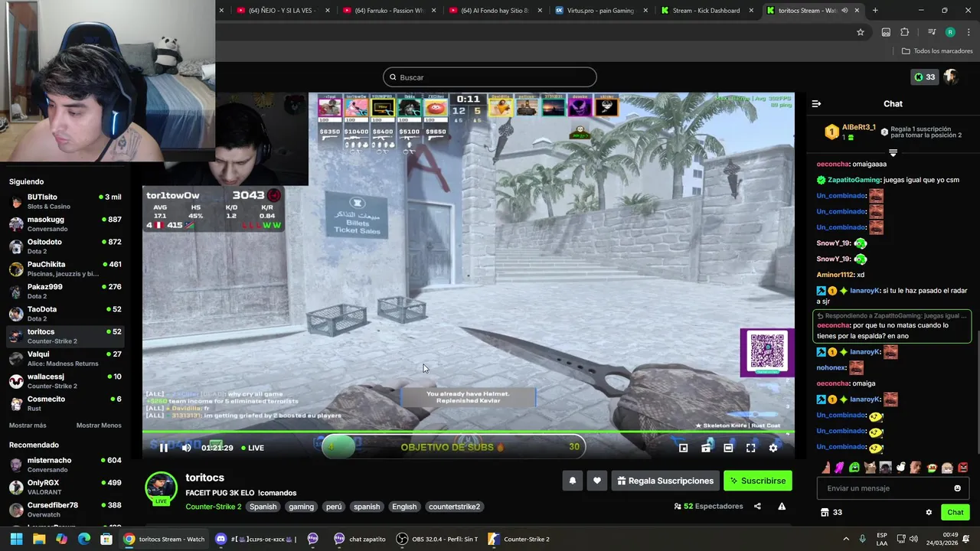Enter fullscreen mode in the player
The image size is (980, 551).
(x=750, y=448)
